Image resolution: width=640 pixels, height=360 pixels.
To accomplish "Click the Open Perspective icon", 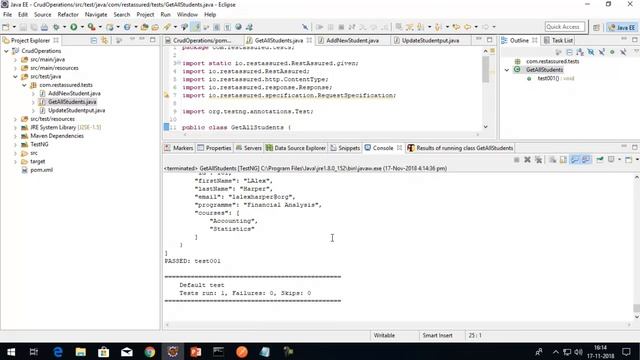I will click(x=596, y=27).
